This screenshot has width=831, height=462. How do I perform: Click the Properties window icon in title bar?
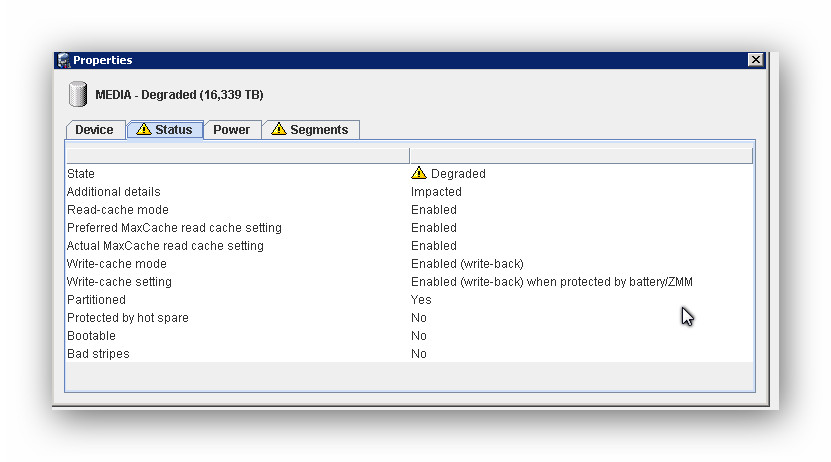point(63,60)
